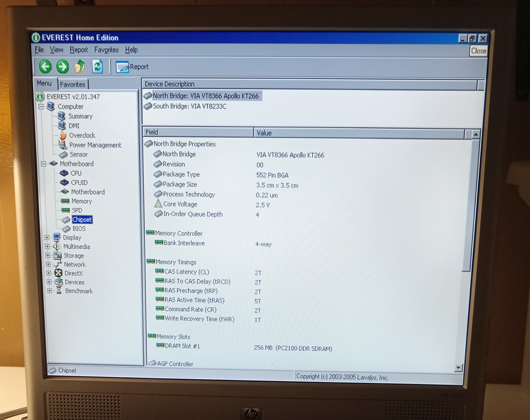Click the green Back arrow icon
This screenshot has height=420, width=530.
coord(45,67)
